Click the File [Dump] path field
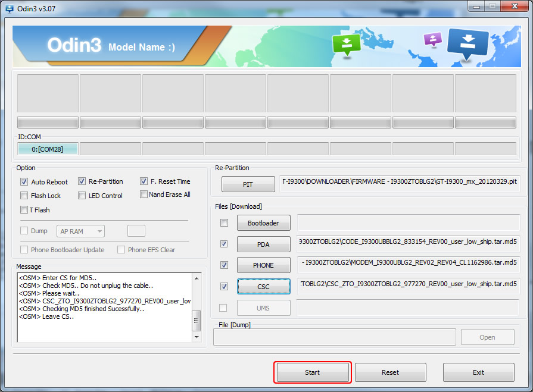 point(335,337)
